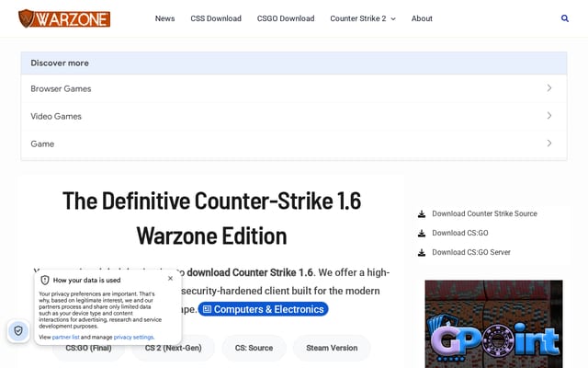Open Counter Strike 2 menu item
This screenshot has height=368, width=588.
pyautogui.click(x=358, y=18)
